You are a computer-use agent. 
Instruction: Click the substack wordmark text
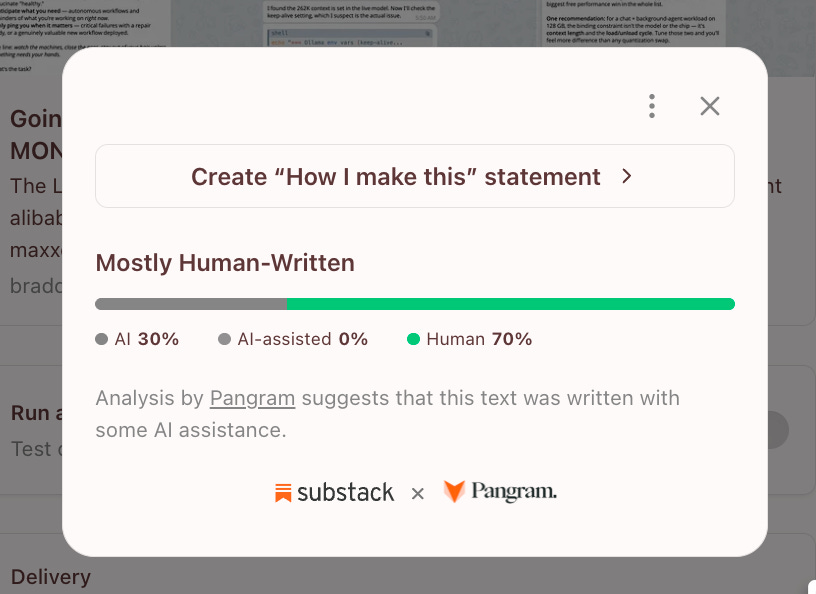pyautogui.click(x=346, y=492)
